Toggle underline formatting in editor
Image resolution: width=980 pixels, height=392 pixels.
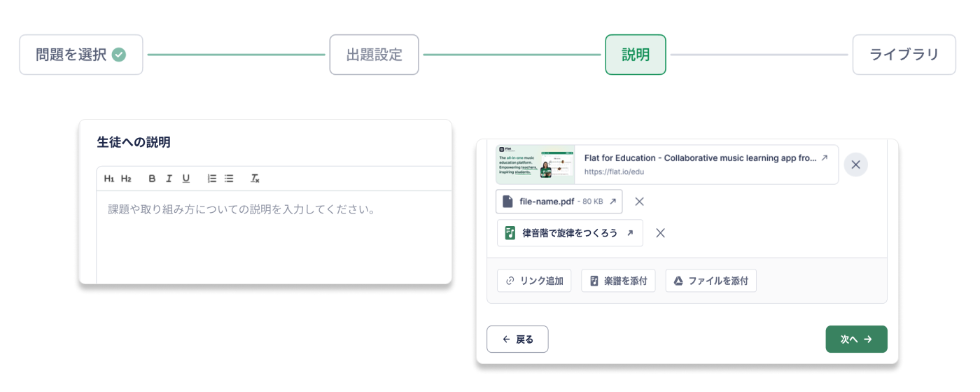tap(185, 178)
